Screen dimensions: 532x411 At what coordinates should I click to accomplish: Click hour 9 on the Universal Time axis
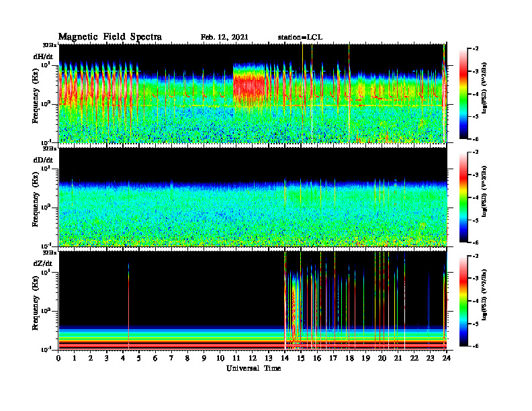204,359
